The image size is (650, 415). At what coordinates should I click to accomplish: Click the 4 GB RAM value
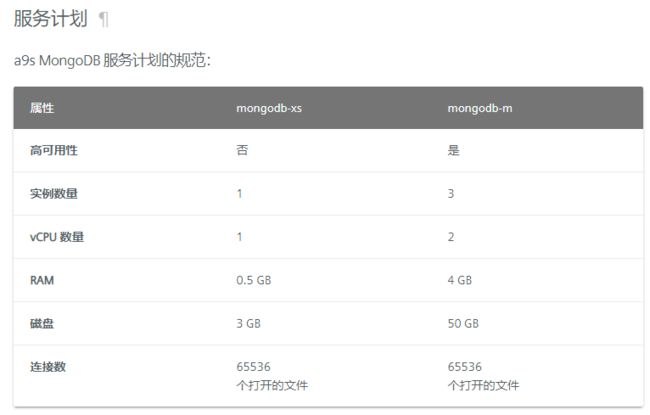pyautogui.click(x=459, y=280)
